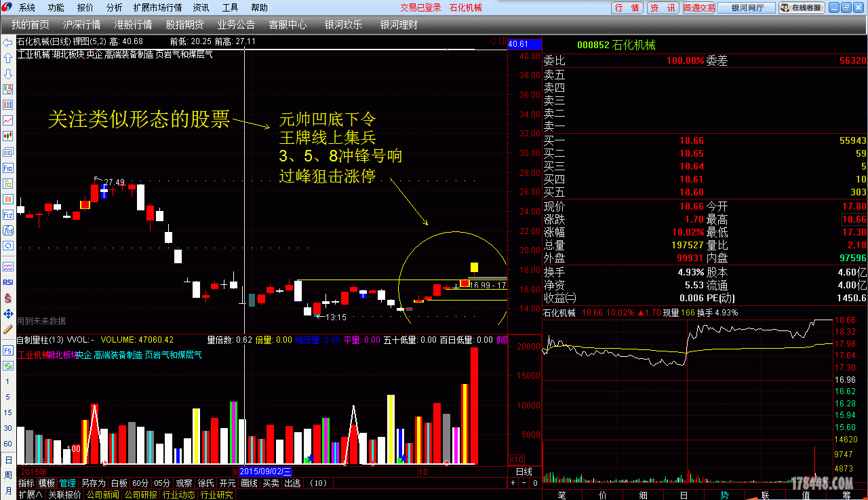This screenshot has width=868, height=500.
Task: Select the 1-minute period in sidebar
Action: click(8, 381)
